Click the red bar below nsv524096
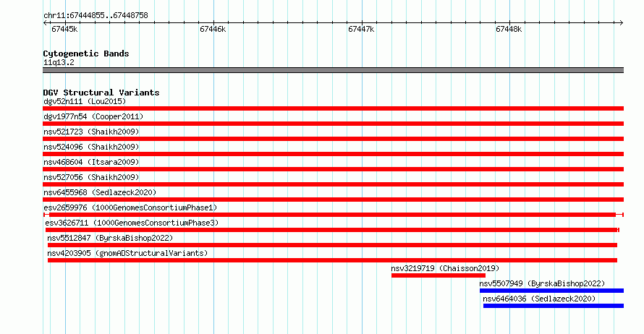644x334 pixels. (x=333, y=154)
